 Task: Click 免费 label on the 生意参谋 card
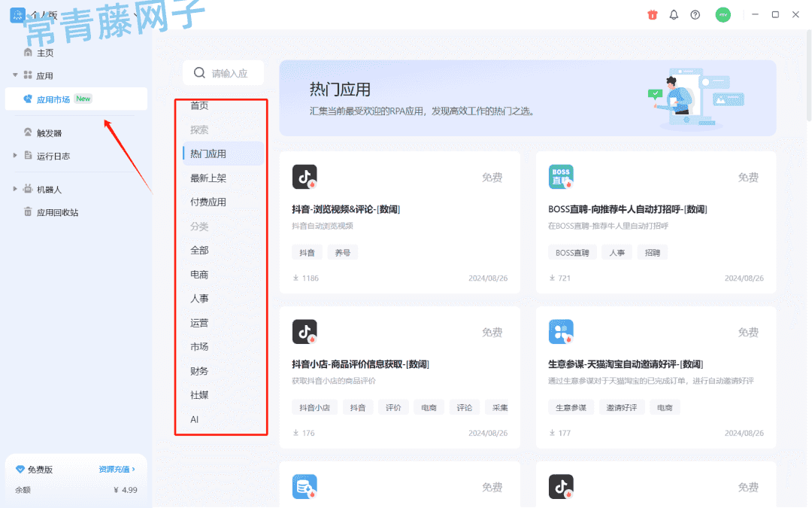click(x=748, y=333)
